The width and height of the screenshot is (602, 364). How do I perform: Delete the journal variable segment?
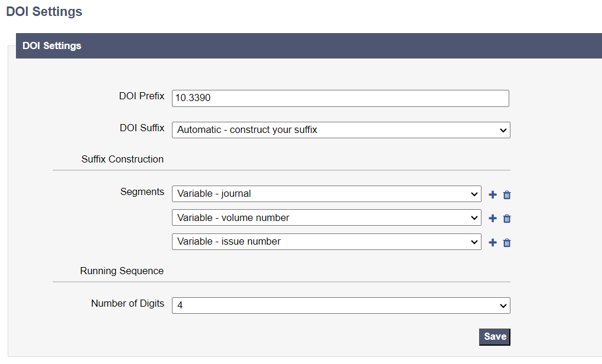coord(506,195)
